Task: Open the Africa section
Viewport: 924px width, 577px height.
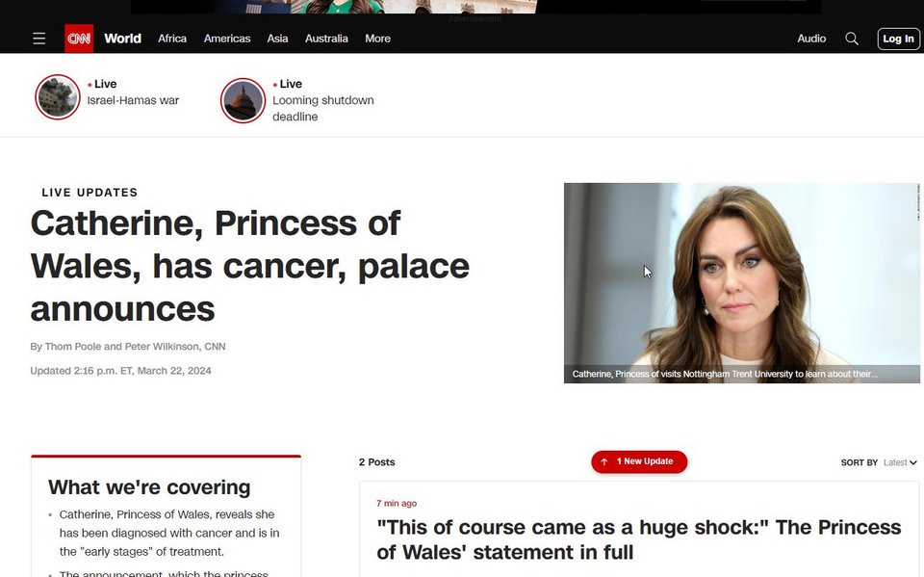Action: (x=172, y=39)
